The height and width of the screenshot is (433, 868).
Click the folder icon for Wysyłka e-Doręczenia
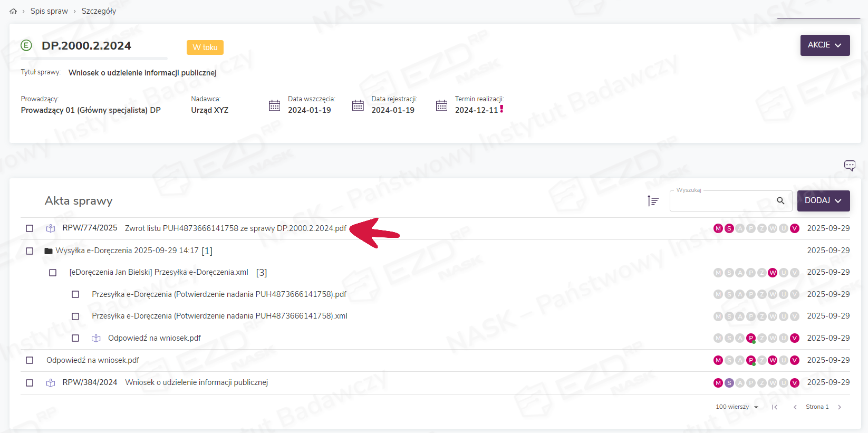[x=49, y=251]
